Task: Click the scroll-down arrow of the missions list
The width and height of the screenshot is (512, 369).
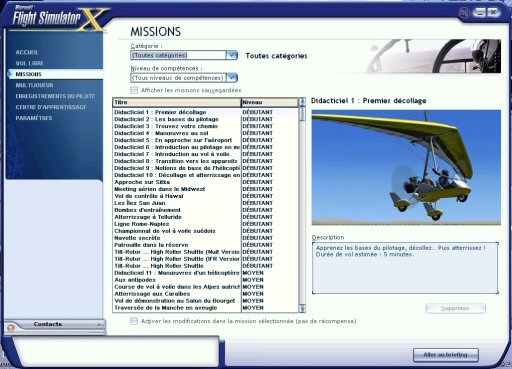Action: pos(302,308)
